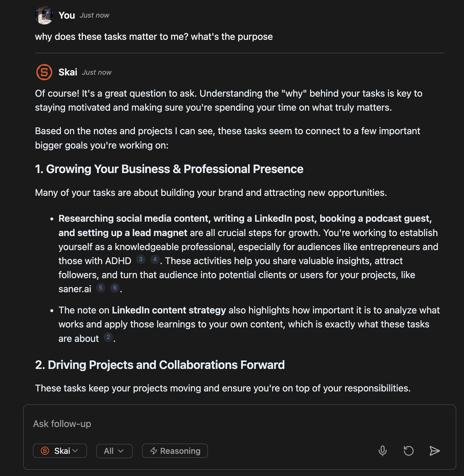Open citation 3 next to ADHD
Screen dimensions: 464x476
click(141, 259)
